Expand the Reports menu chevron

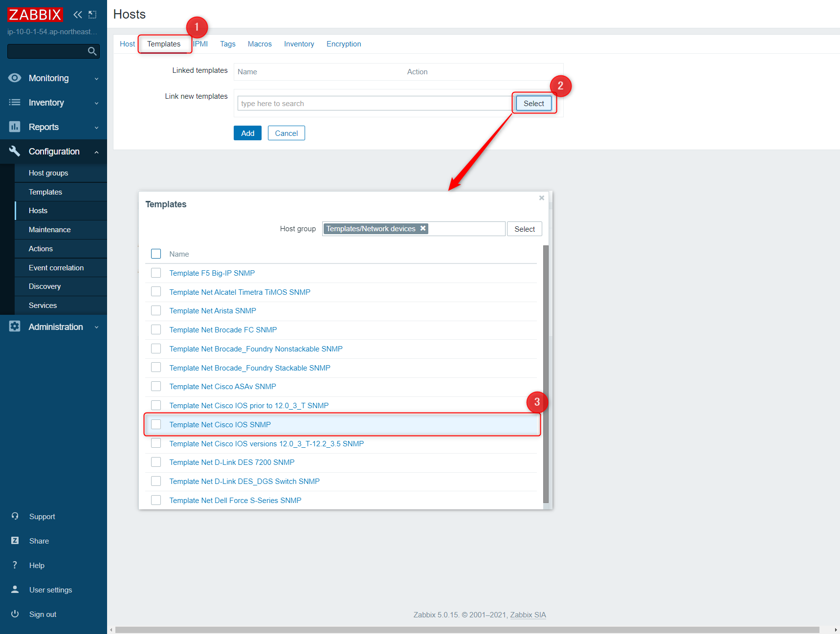(x=96, y=128)
